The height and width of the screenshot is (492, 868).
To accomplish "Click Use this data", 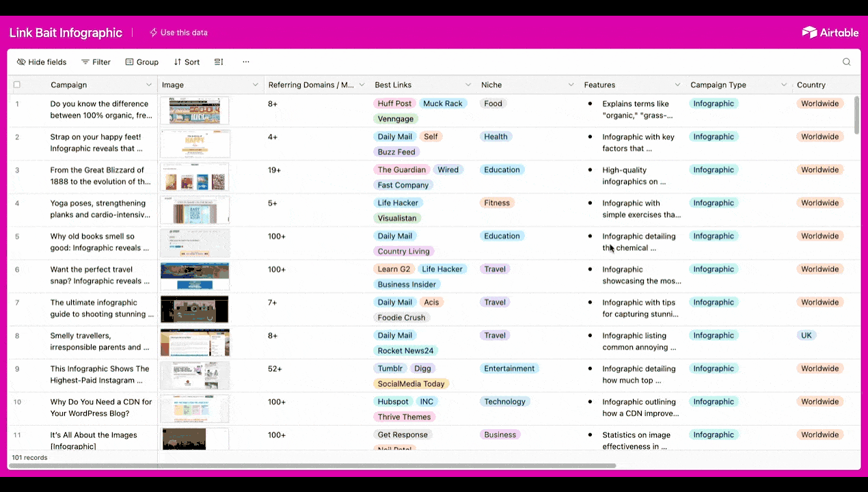I will coord(178,32).
